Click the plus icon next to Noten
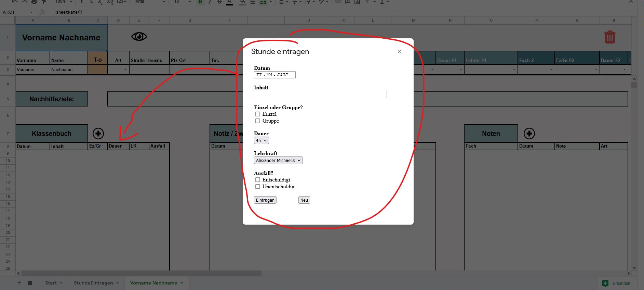This screenshot has height=290, width=644. pos(529,134)
